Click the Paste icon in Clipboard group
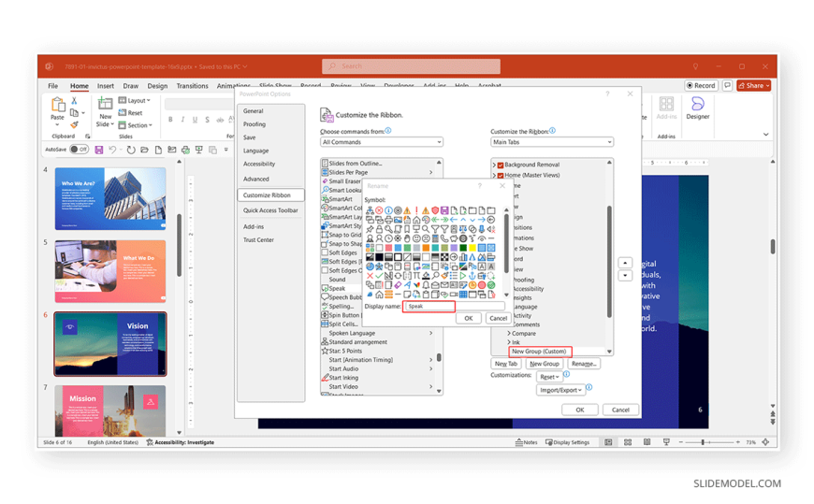The width and height of the screenshot is (814, 504). click(58, 105)
